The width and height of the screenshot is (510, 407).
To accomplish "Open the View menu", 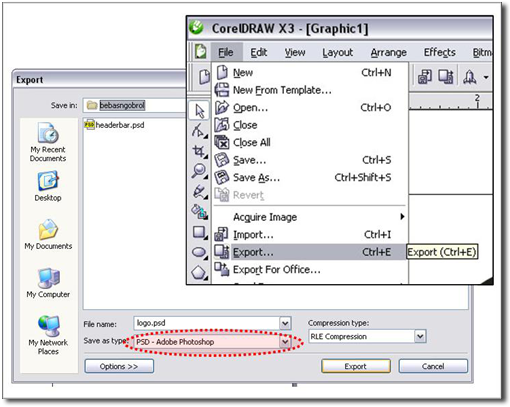I will coord(295,52).
